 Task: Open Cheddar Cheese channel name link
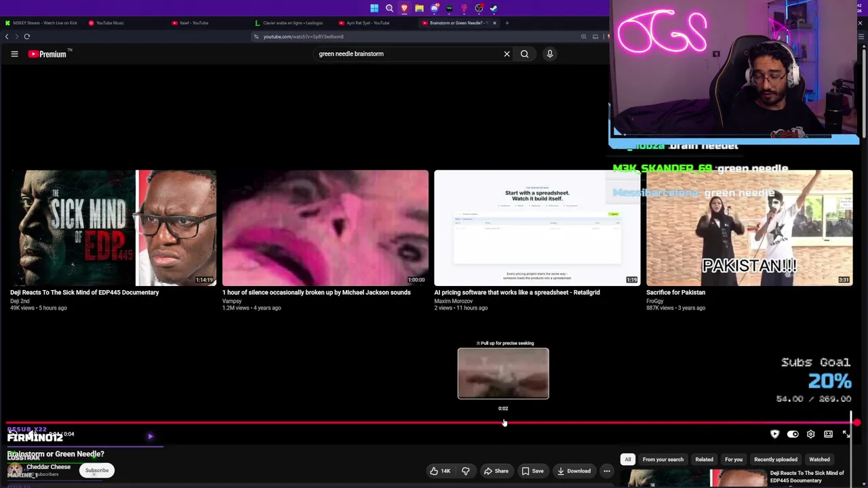[x=49, y=467]
